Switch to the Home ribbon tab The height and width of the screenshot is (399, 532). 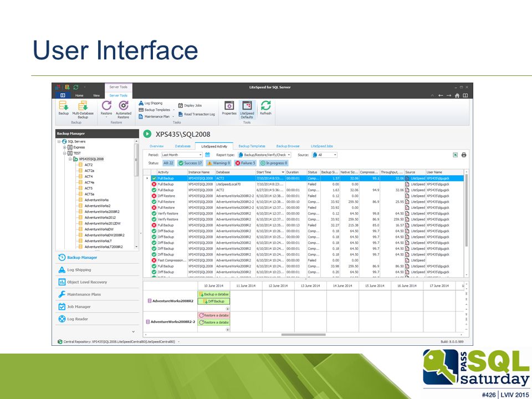click(x=79, y=96)
